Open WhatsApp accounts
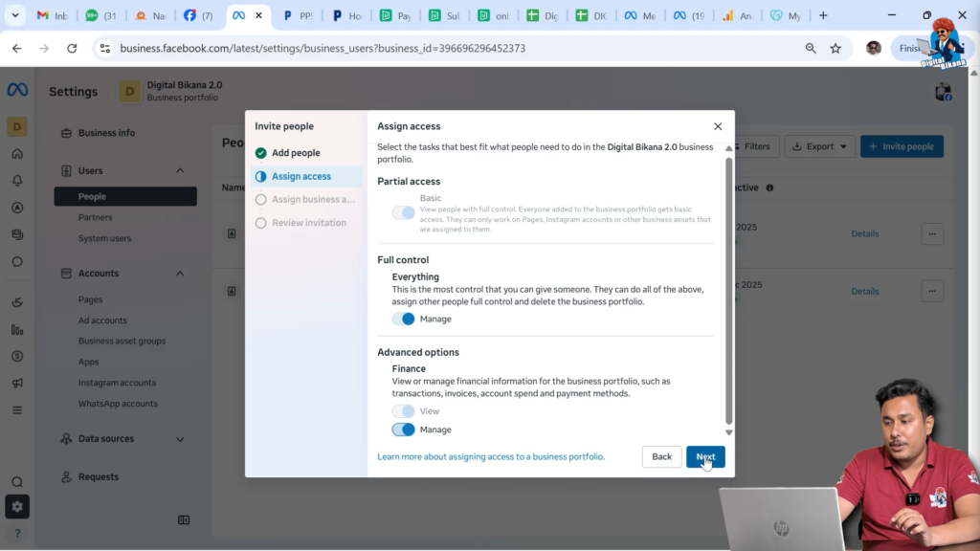Image resolution: width=980 pixels, height=551 pixels. 118,404
